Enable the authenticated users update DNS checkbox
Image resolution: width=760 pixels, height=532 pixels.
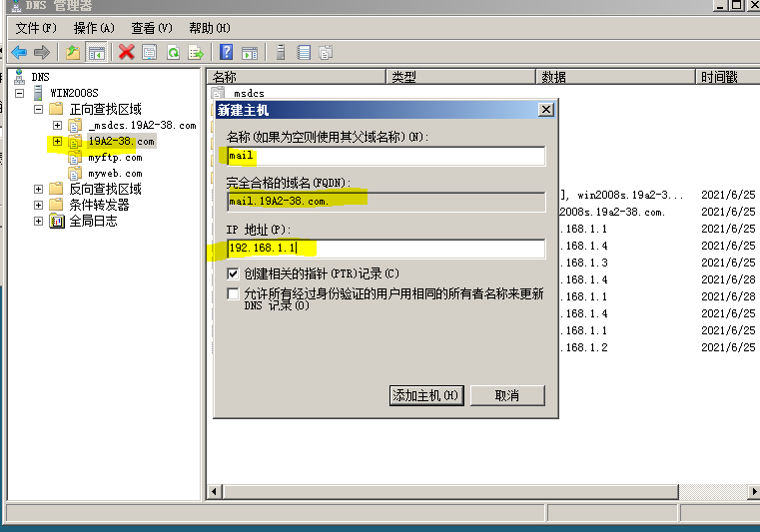233,294
